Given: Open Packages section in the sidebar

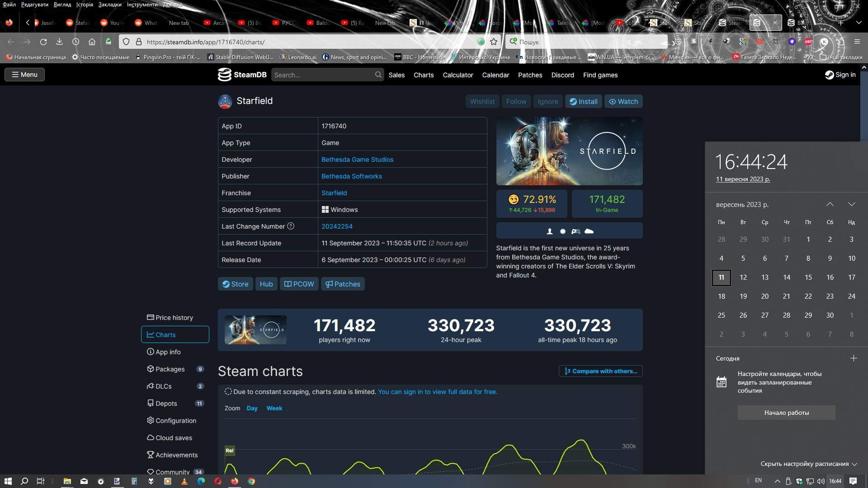Looking at the screenshot, I should (x=175, y=369).
